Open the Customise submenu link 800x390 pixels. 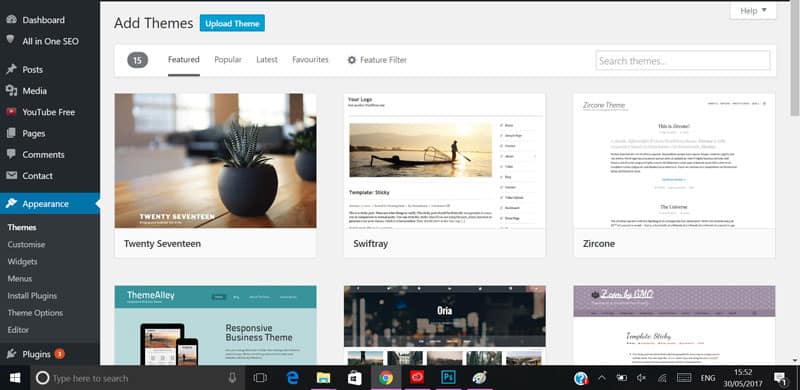coord(27,245)
